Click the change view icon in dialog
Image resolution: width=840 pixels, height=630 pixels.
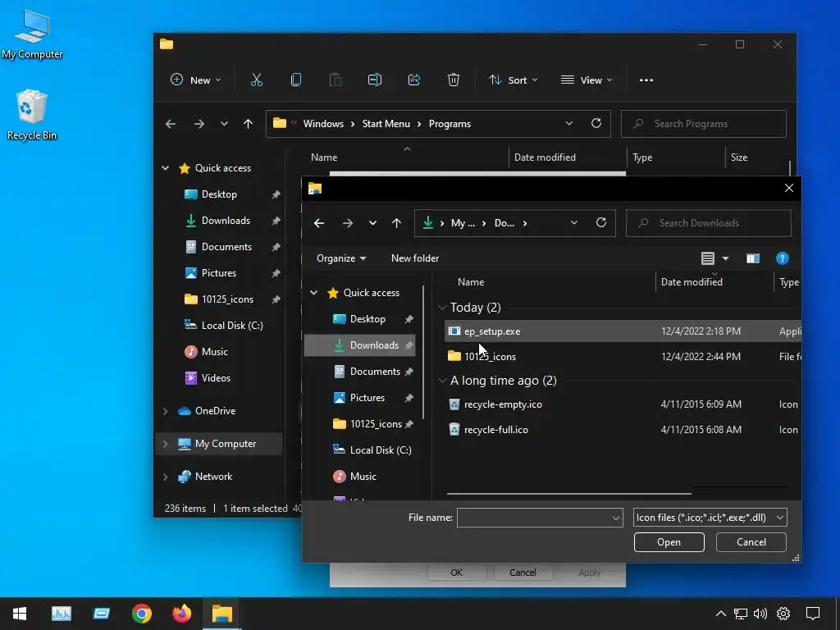pyautogui.click(x=708, y=258)
